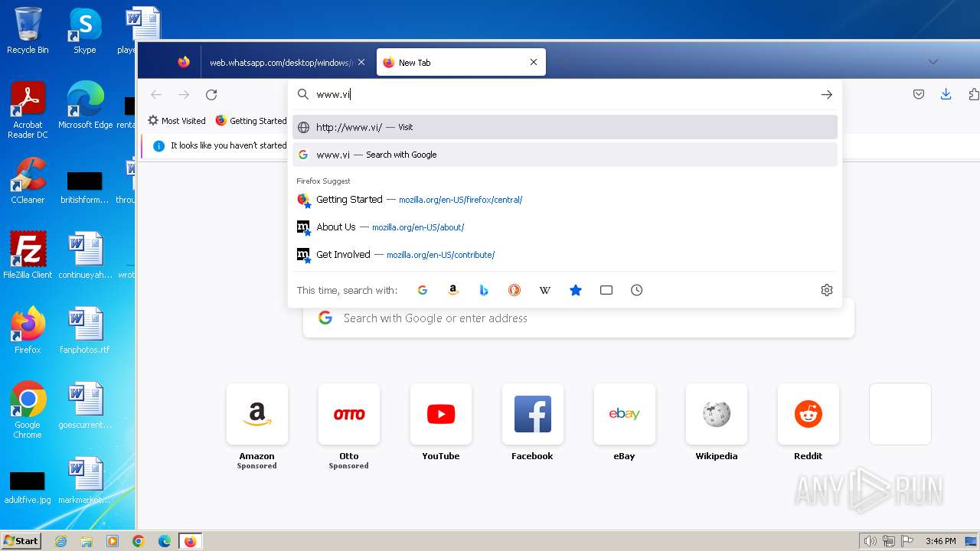This screenshot has width=980, height=551.
Task: Open Save to Pocket button
Action: [x=919, y=94]
